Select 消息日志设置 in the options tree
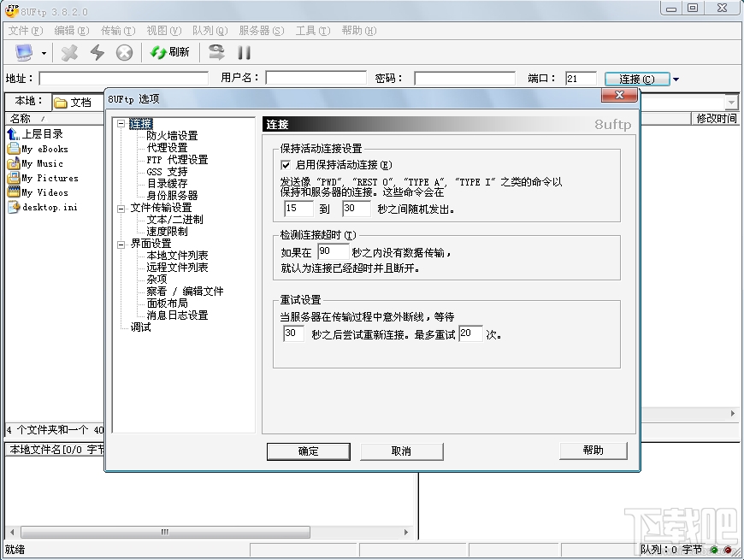Screen dimensions: 744x560 [x=177, y=315]
